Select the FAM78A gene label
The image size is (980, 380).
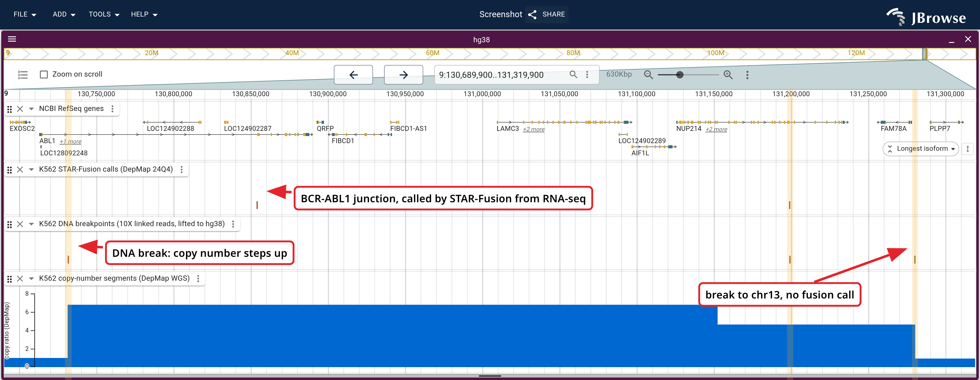[x=893, y=129]
